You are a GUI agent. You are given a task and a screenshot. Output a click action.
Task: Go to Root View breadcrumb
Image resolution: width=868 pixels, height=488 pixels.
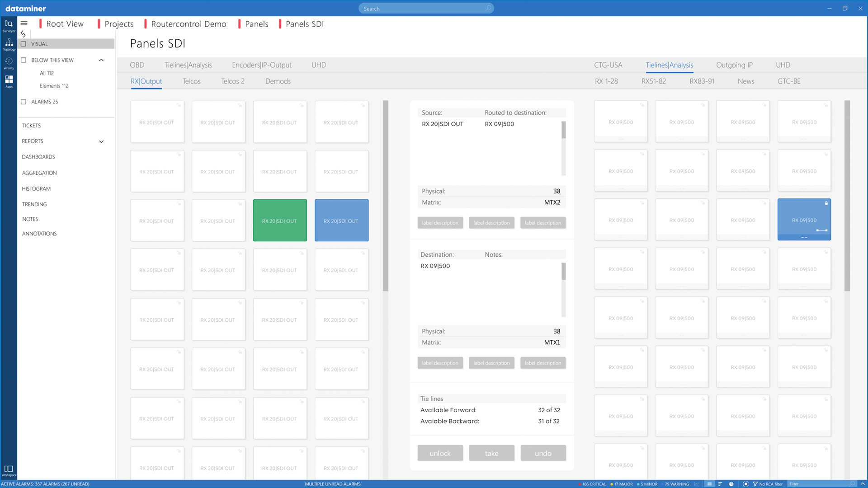point(65,24)
